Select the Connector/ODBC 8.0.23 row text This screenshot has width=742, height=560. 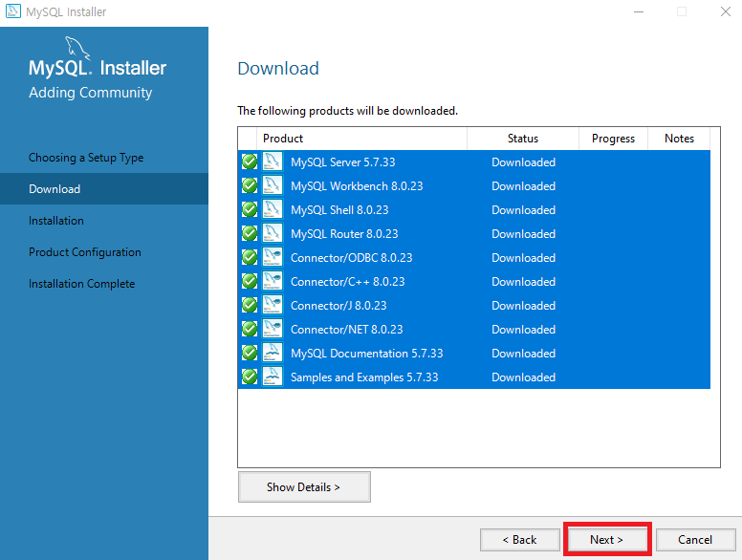pyautogui.click(x=352, y=258)
